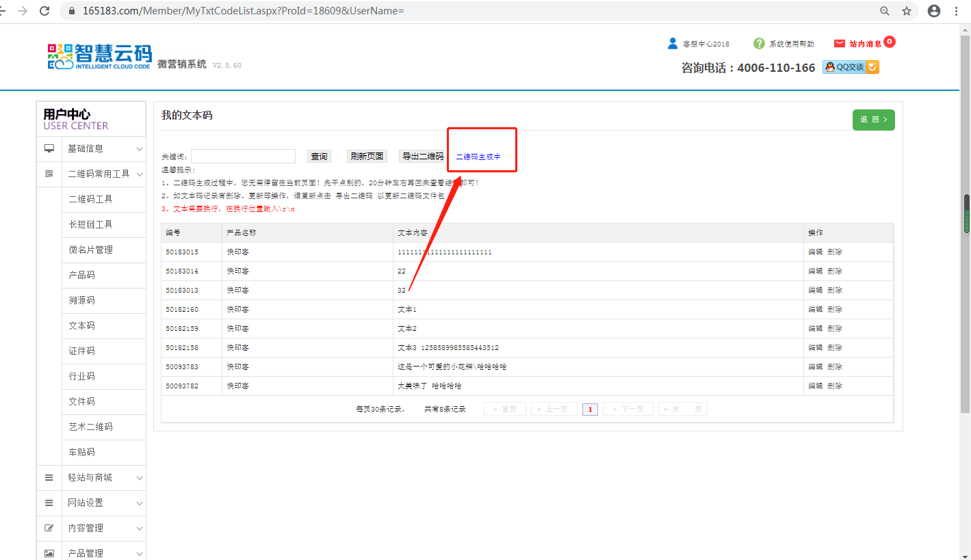Click the 智慧云码 logo
971x560 pixels.
[x=99, y=57]
